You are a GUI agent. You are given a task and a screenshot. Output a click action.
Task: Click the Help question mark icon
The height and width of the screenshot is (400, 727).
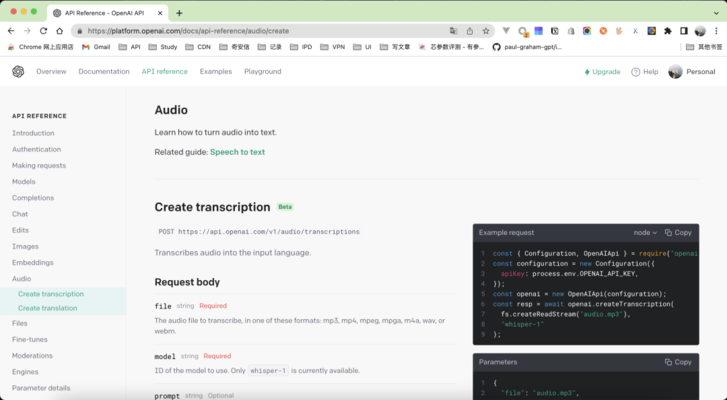point(636,72)
